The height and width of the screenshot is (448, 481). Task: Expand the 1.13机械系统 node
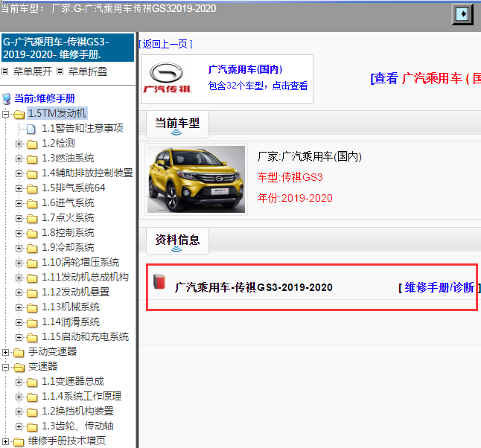(x=19, y=307)
